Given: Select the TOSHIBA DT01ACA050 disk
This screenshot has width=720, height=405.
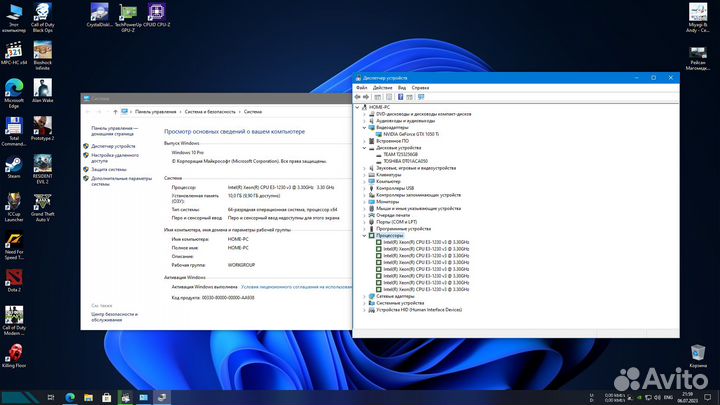Looking at the screenshot, I should point(405,161).
